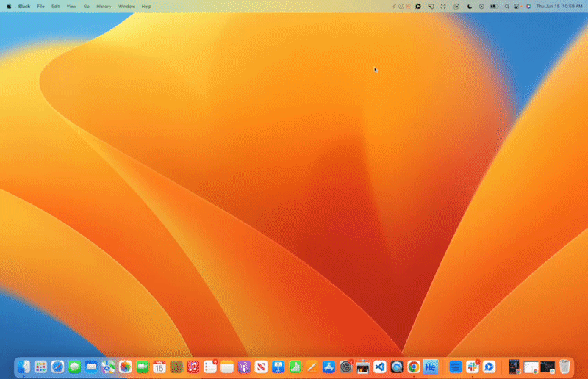The height and width of the screenshot is (379, 588).
Task: Open Reminders with the notification badge
Action: coord(210,367)
